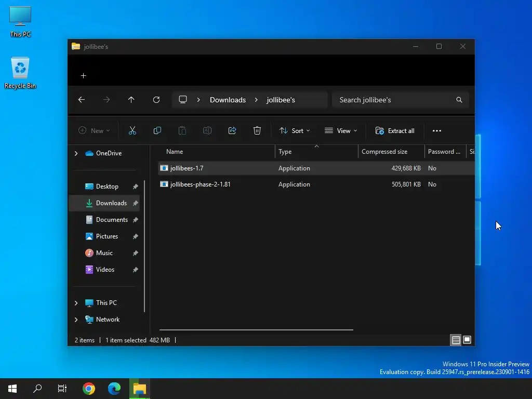532x399 pixels.
Task: Select the jollibees-1.7 file
Action: (316, 168)
